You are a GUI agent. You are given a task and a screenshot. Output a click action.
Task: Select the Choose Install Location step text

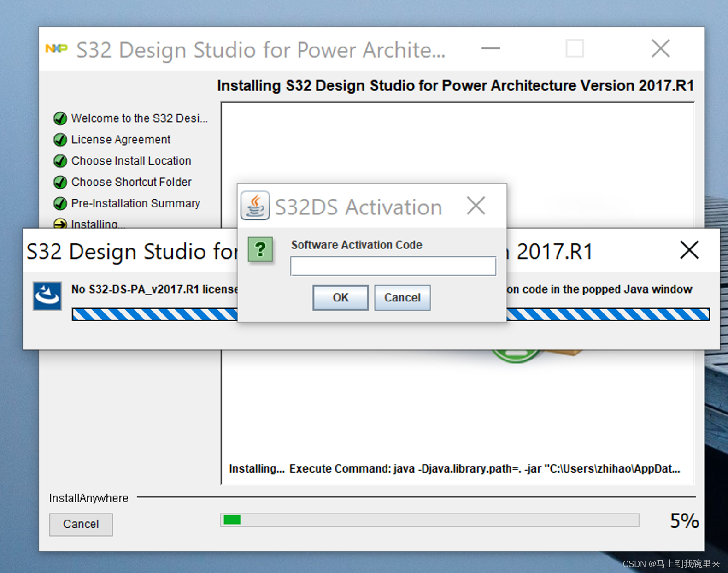coord(131,161)
